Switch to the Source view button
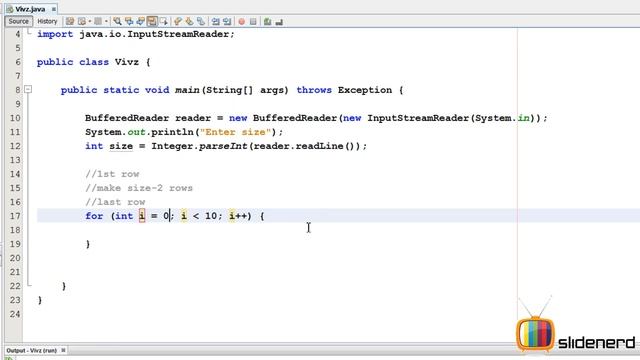The width and height of the screenshot is (640, 360). (18, 21)
